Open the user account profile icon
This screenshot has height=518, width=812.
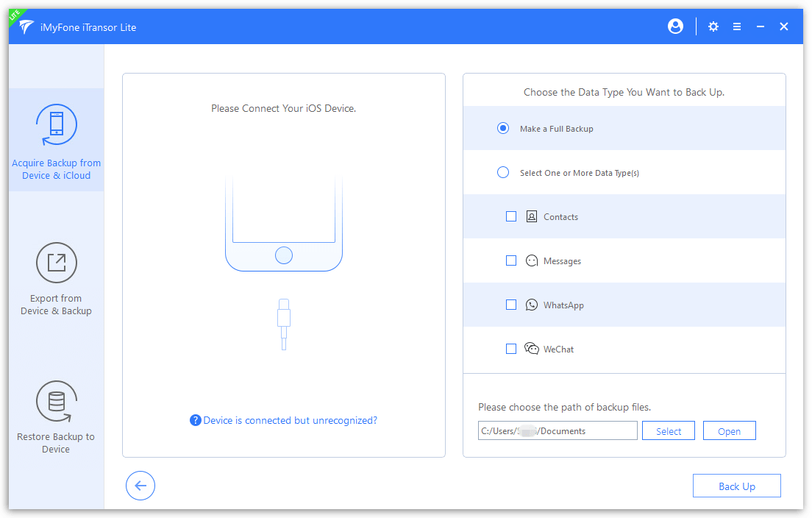[x=675, y=26]
